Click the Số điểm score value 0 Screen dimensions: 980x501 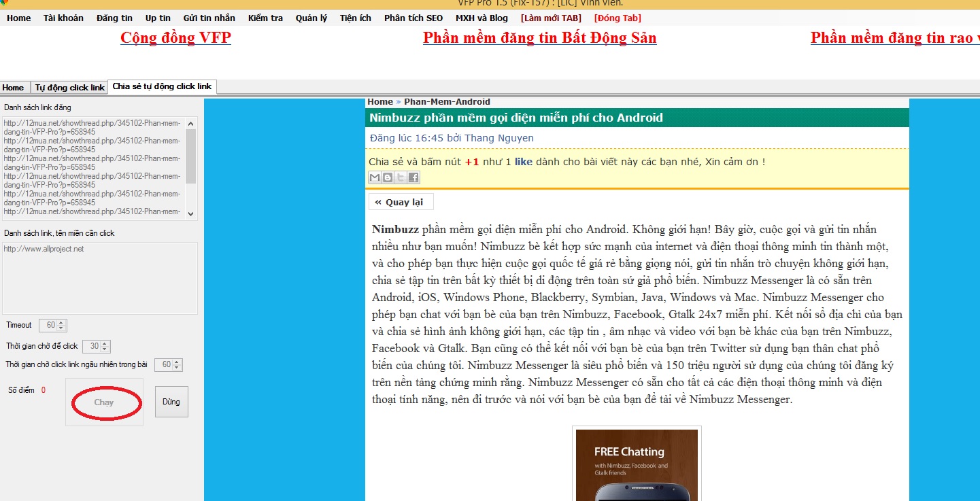click(44, 390)
